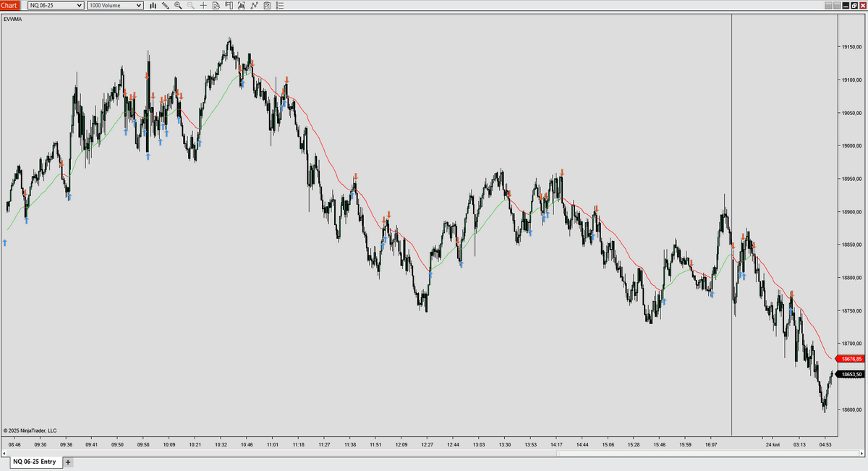The height and width of the screenshot is (471, 868).
Task: Open the Indicators icon in toolbar
Action: 242,6
